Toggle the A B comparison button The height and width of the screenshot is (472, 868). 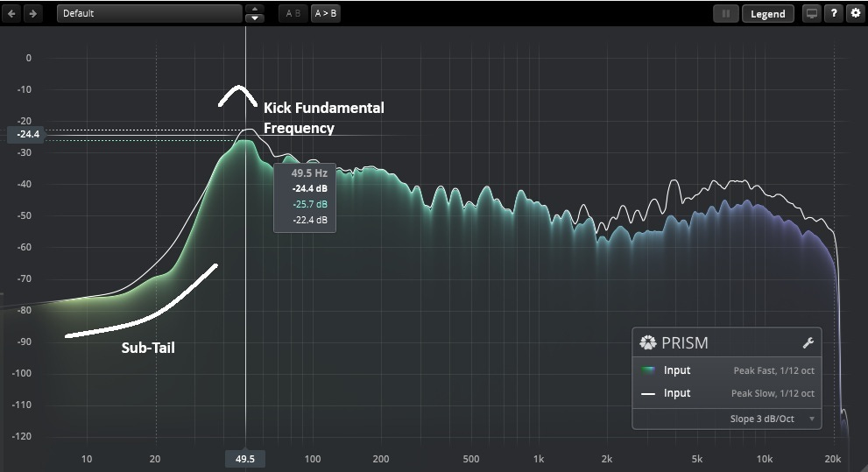[x=293, y=13]
